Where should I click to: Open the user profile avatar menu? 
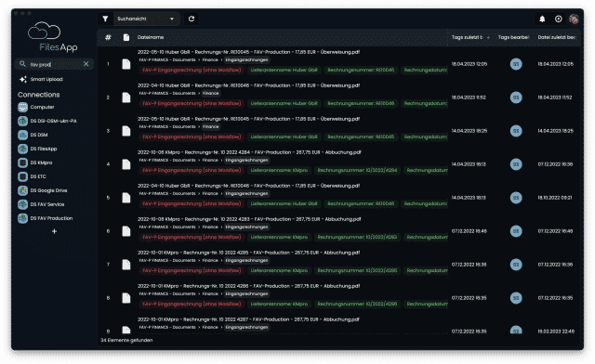tap(574, 19)
